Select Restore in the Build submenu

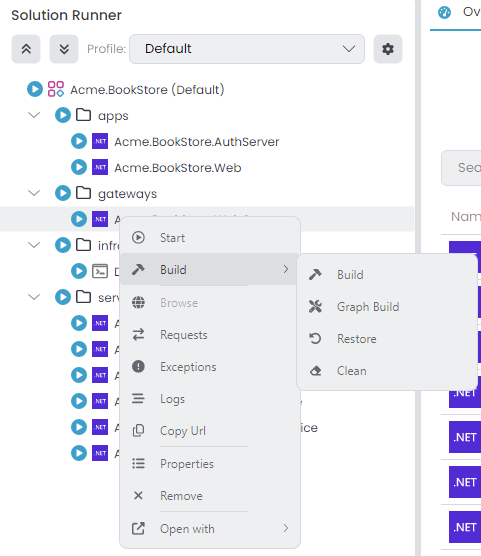tap(387, 339)
